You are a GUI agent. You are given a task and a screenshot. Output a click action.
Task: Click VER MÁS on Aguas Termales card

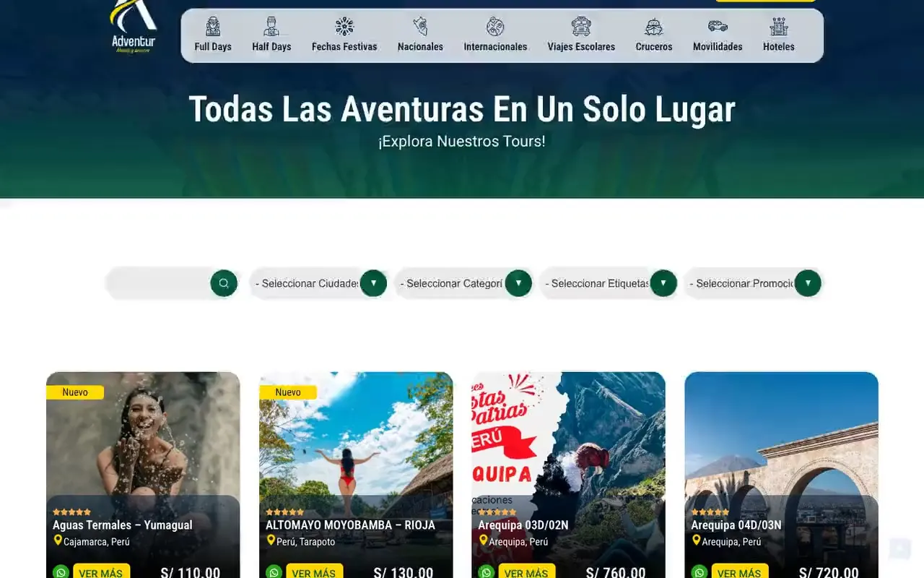point(101,572)
